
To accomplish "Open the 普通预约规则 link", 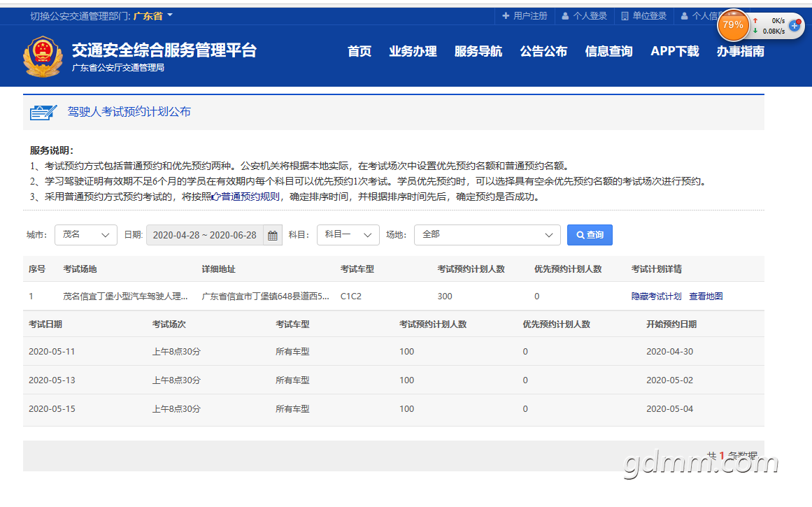I will [x=246, y=197].
